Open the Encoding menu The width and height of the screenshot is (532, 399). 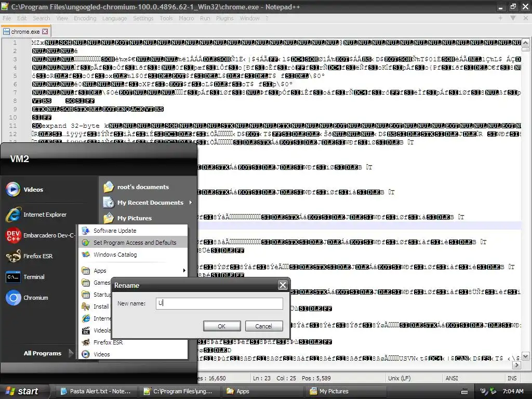[x=85, y=18]
